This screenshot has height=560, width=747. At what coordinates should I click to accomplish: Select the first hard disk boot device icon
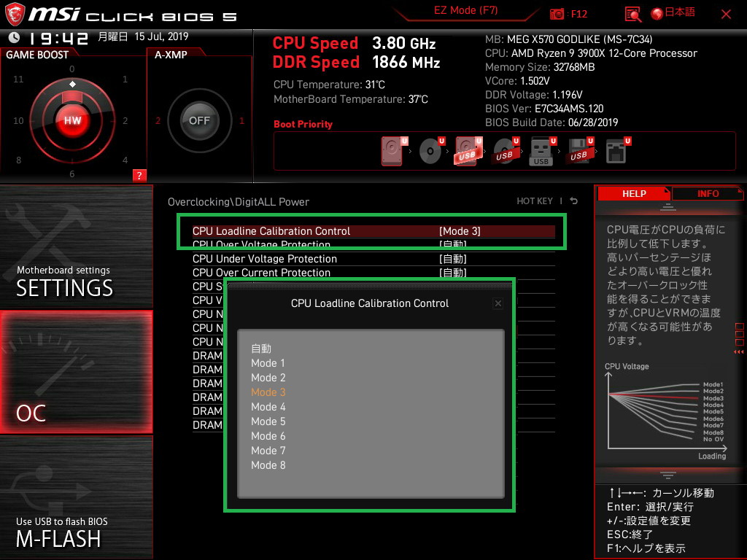tap(393, 151)
